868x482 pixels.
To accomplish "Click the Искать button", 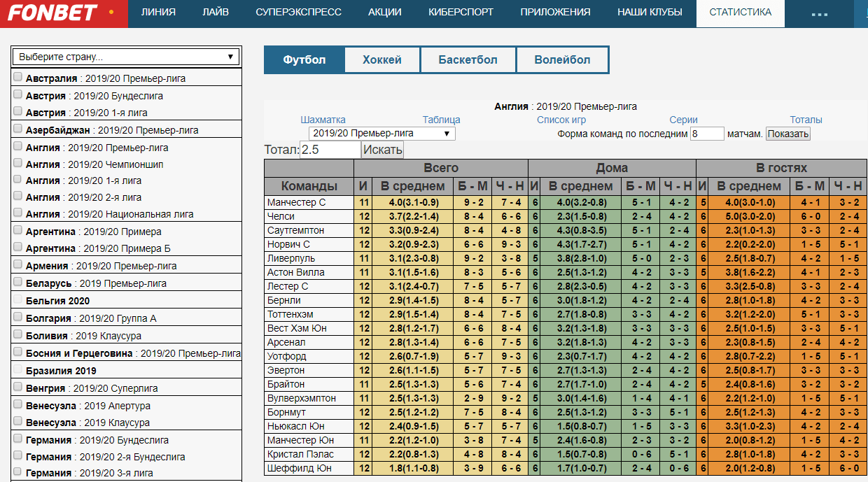I will click(x=383, y=150).
